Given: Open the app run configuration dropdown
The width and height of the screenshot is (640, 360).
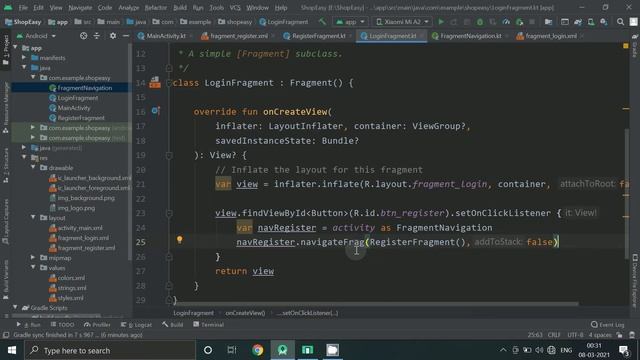Looking at the screenshot, I should (x=350, y=22).
